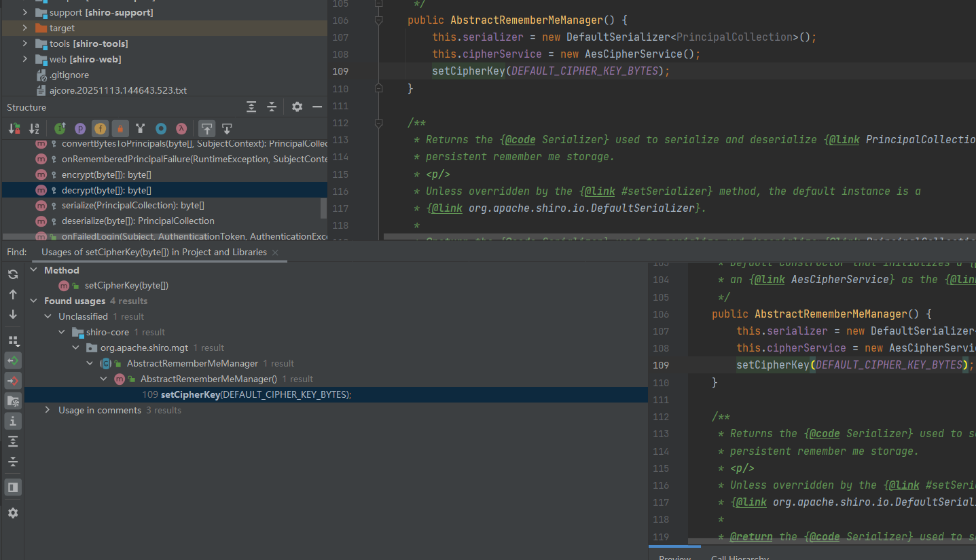Select ajcore.20251113.144643.523.txt file
976x560 pixels.
pos(118,90)
